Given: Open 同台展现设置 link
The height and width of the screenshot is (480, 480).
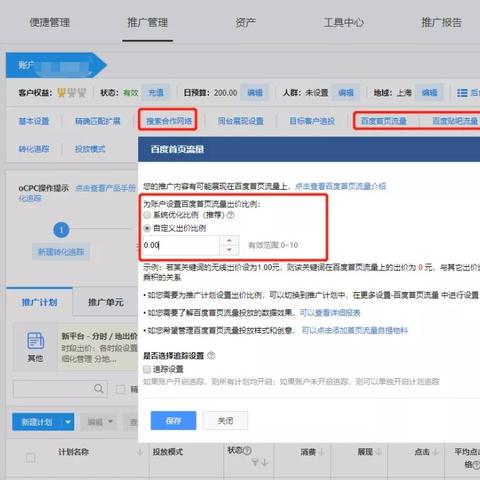Looking at the screenshot, I should click(x=241, y=121).
